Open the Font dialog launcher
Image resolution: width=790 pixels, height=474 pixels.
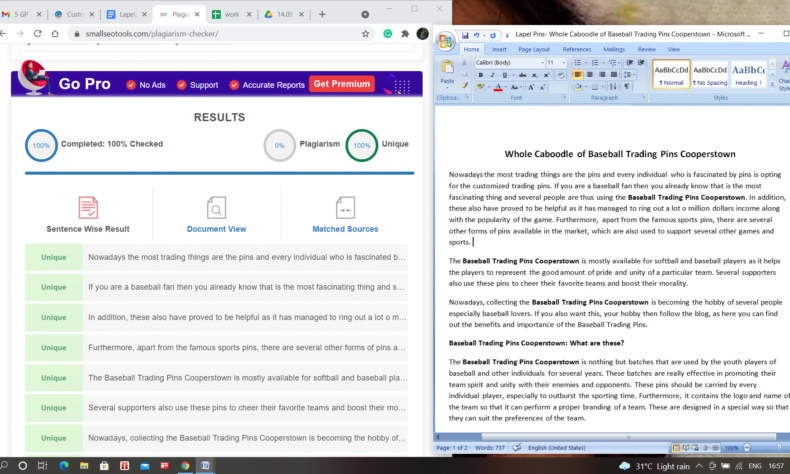[x=564, y=97]
